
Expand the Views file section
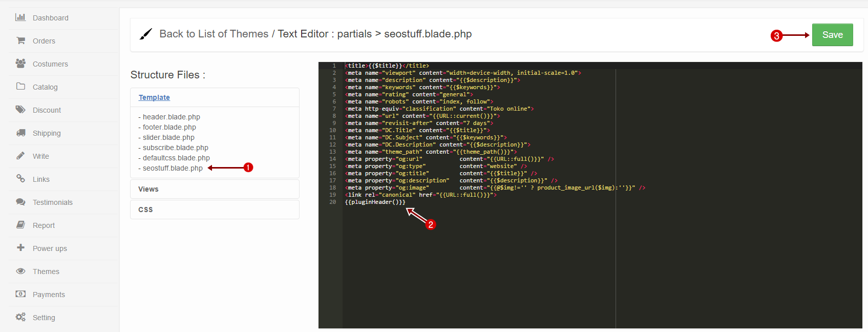(215, 189)
